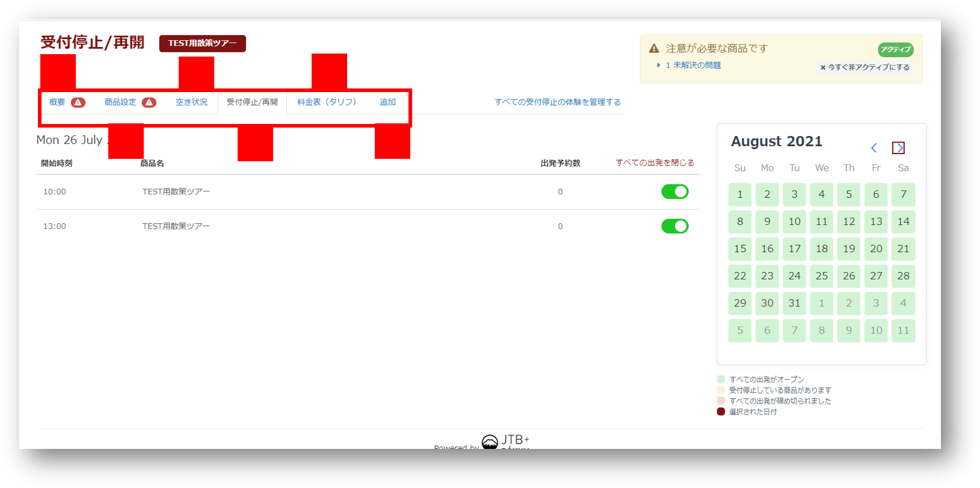Viewport: 980px width, 488px height.
Task: Click the アクティブ status badge
Action: [x=895, y=49]
